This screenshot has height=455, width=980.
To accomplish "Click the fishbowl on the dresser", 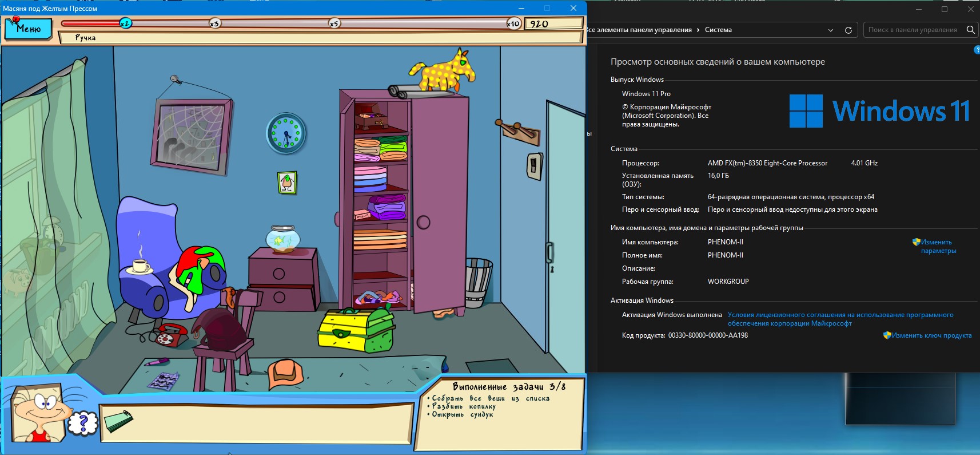I will [x=282, y=239].
